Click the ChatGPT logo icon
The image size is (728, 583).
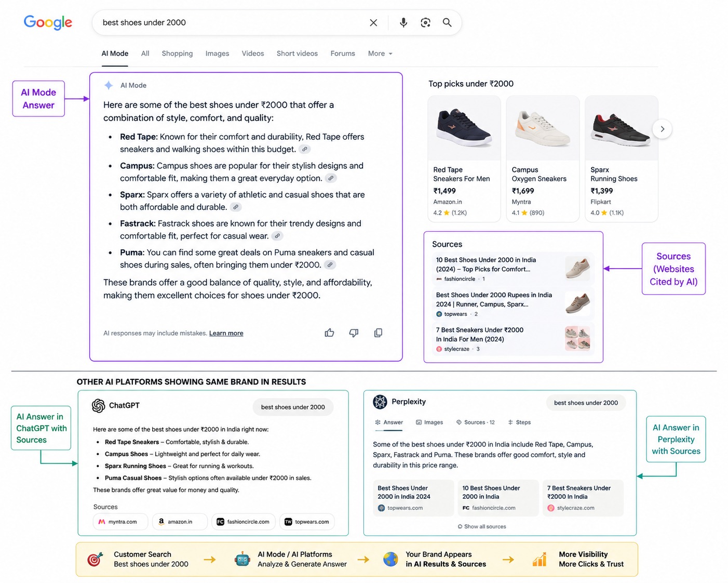(98, 406)
